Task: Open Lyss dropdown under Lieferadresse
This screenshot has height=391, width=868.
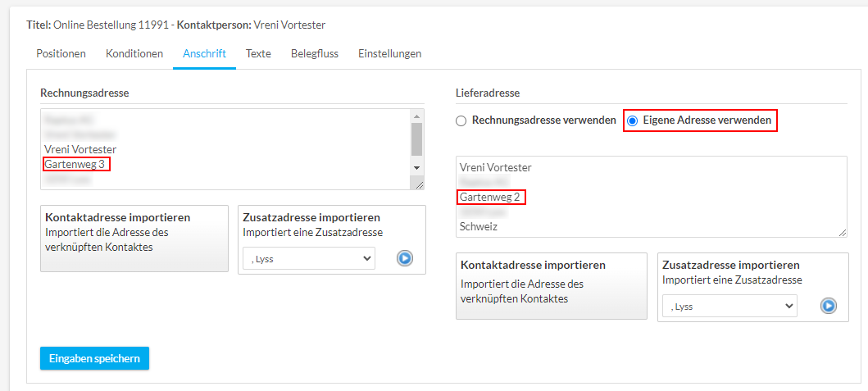Action: pyautogui.click(x=729, y=306)
